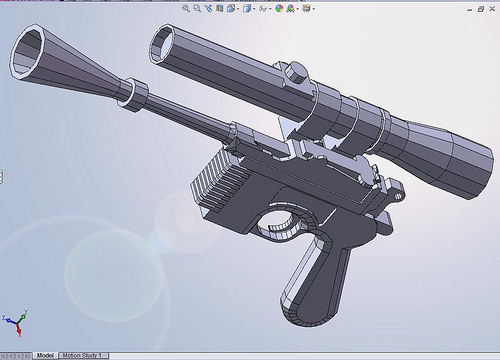The width and height of the screenshot is (500, 360).
Task: Toggle the Section View icon
Action: [x=219, y=8]
